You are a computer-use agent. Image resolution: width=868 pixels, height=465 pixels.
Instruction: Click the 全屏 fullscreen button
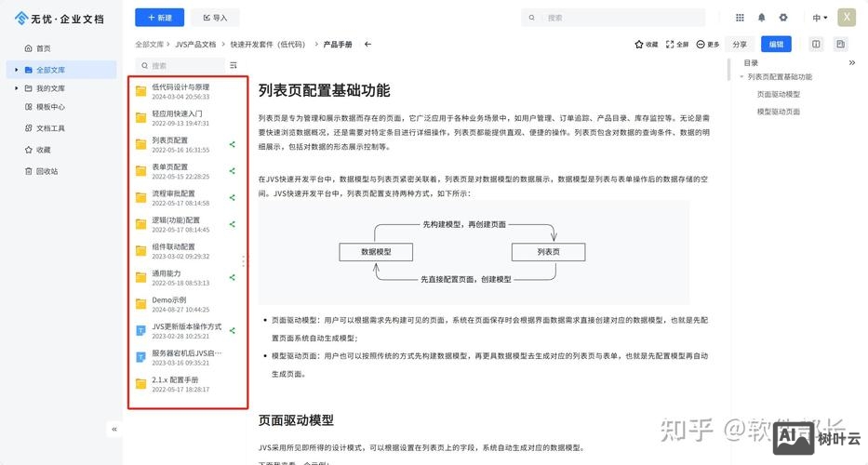677,45
